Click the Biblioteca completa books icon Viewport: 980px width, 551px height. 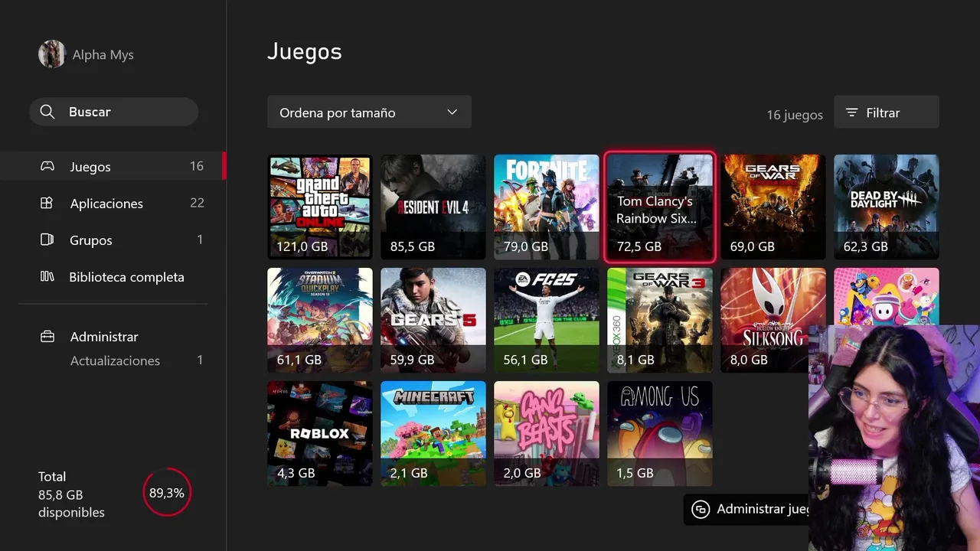point(47,276)
